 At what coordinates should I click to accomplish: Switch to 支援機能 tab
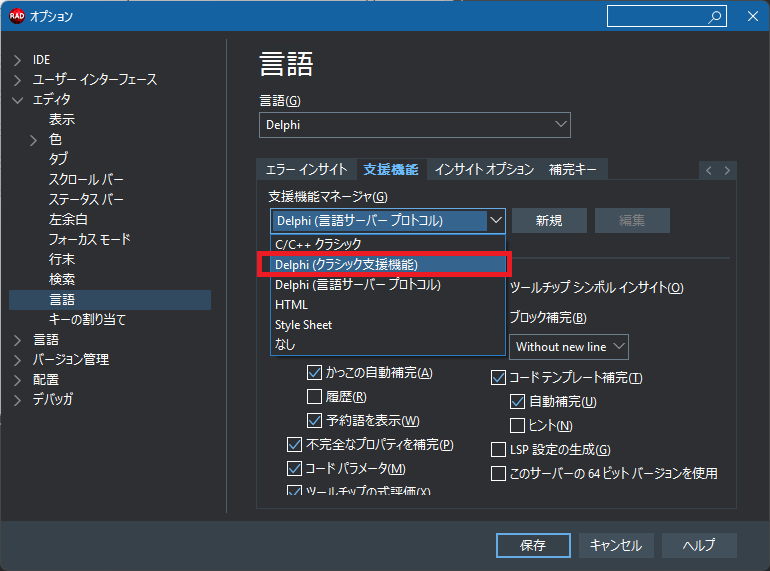(391, 170)
